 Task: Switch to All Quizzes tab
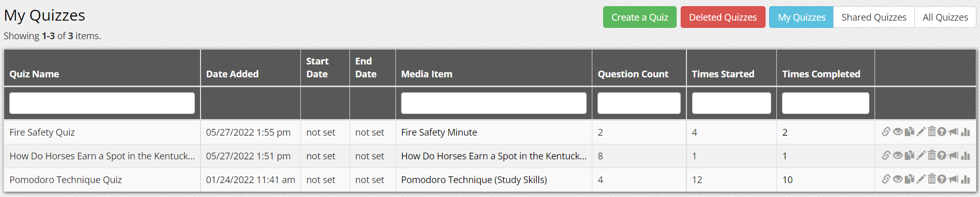945,17
